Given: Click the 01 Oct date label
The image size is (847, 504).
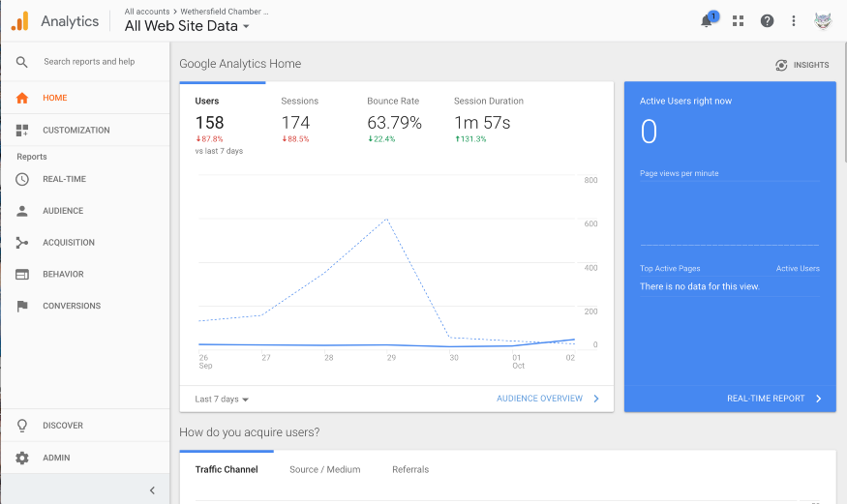Looking at the screenshot, I should (x=518, y=362).
